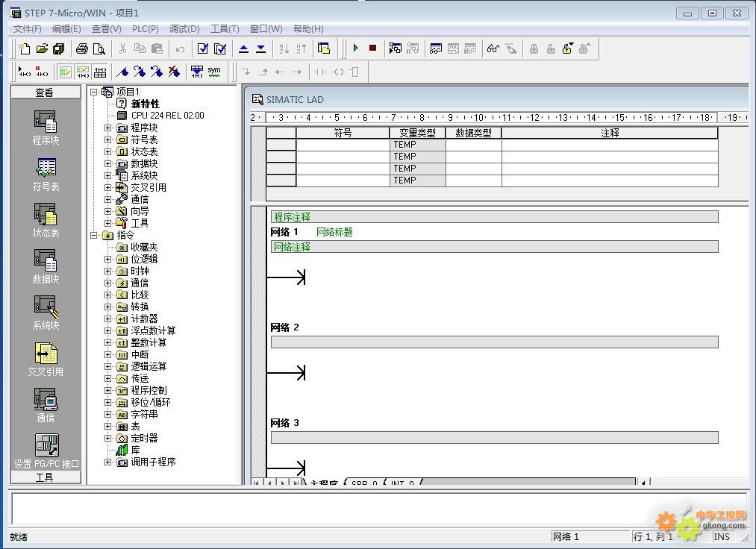The image size is (756, 549).
Task: Toggle POU comments display
Action: coord(65,72)
